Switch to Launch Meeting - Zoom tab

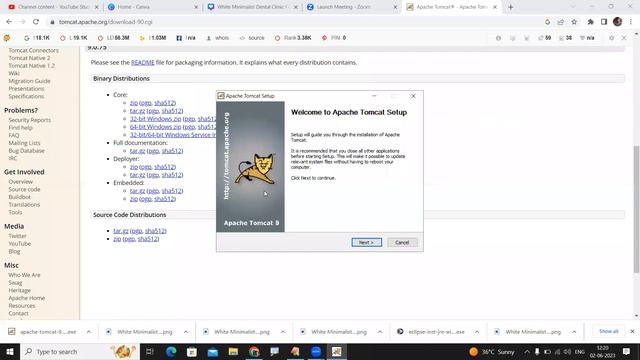click(x=351, y=7)
